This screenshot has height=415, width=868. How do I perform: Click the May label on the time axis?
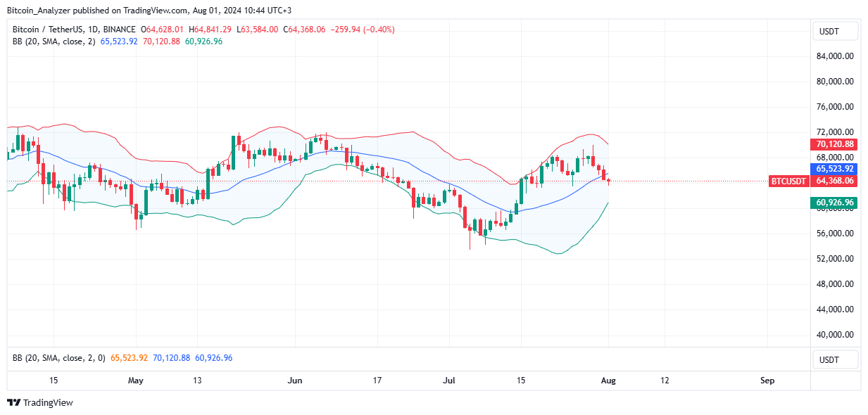pyautogui.click(x=135, y=381)
